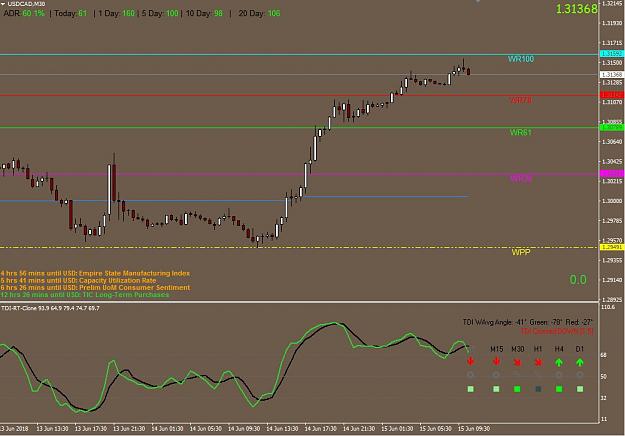Click the red arrow under H1

click(x=538, y=362)
